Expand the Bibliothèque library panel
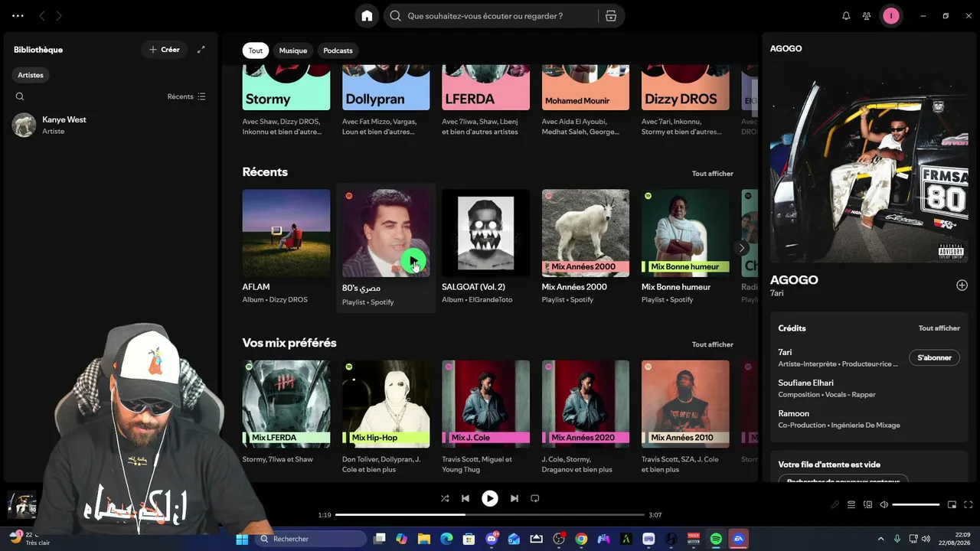The width and height of the screenshot is (980, 551). tap(201, 50)
